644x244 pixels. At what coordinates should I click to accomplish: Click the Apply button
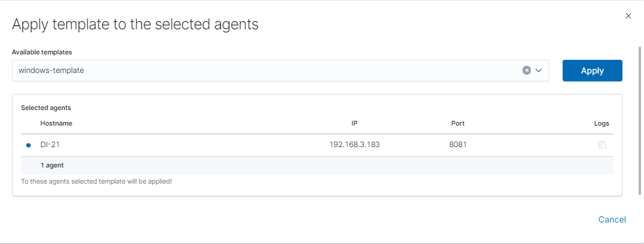coord(592,71)
